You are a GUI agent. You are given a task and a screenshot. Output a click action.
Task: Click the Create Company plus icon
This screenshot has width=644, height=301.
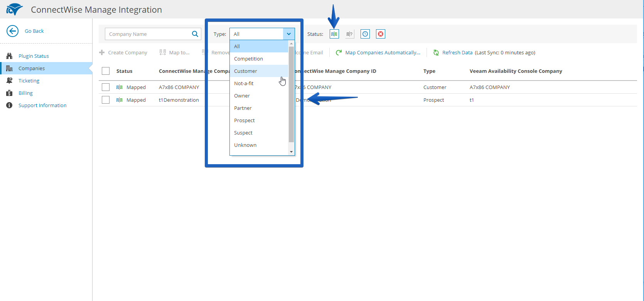pyautogui.click(x=102, y=52)
